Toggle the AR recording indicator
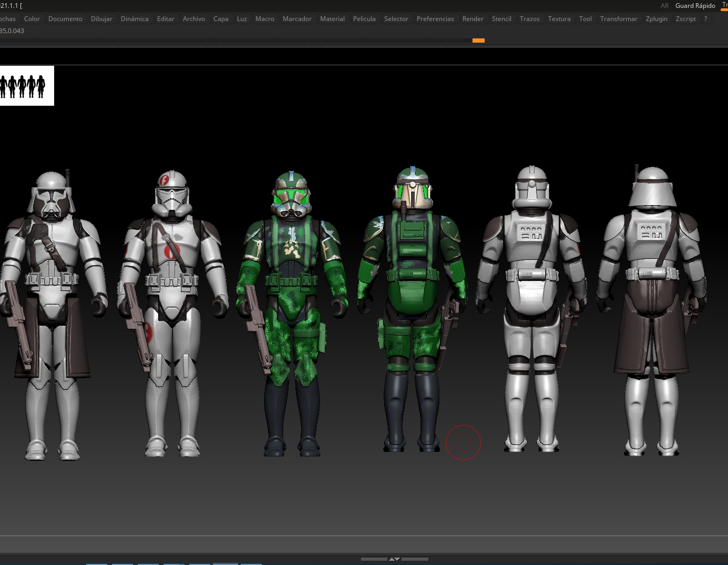Image resolution: width=728 pixels, height=565 pixels. click(664, 5)
